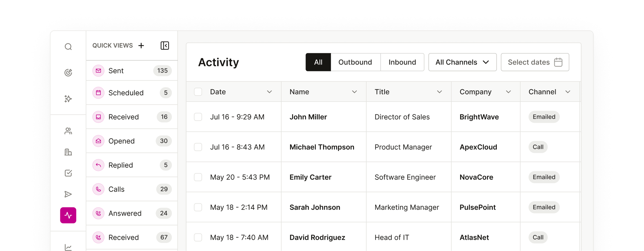Switch to the Outbound filter tab
The width and height of the screenshot is (644, 251).
355,62
